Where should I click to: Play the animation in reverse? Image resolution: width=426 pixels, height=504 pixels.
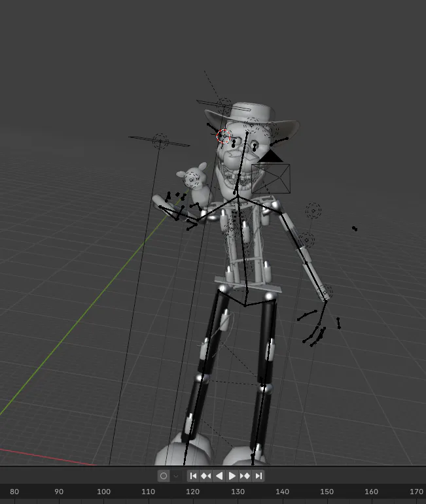pyautogui.click(x=219, y=476)
